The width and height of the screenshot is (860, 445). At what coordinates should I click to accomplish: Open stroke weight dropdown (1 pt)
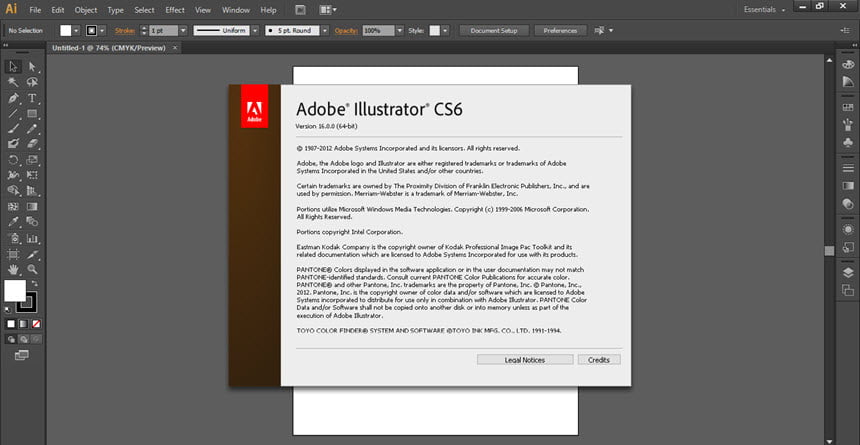point(183,31)
